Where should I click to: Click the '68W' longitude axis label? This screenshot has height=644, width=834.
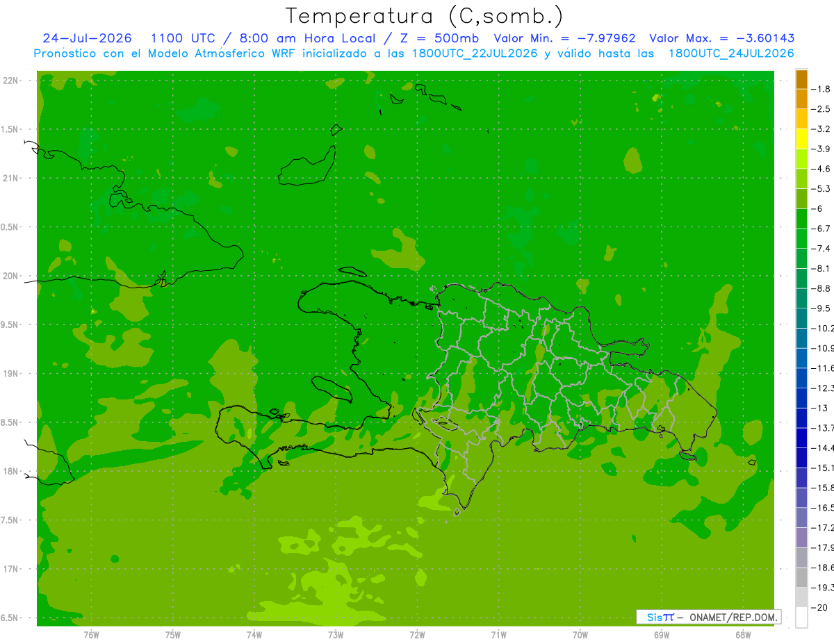click(743, 634)
